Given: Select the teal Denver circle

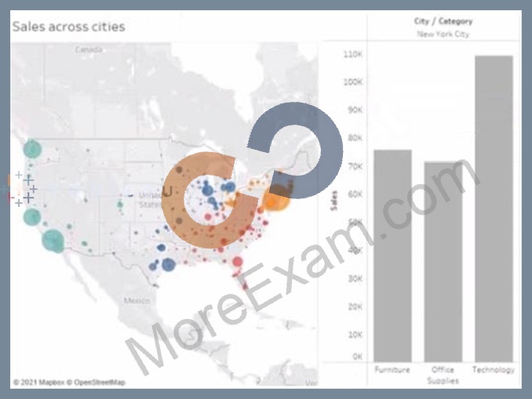Looking at the screenshot, I should tap(120, 205).
